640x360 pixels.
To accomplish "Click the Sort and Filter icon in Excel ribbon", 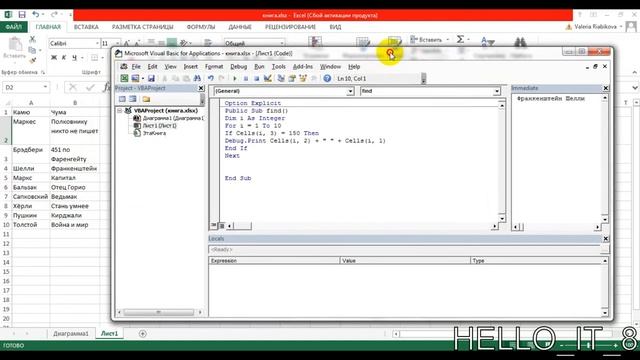I will coord(487,42).
